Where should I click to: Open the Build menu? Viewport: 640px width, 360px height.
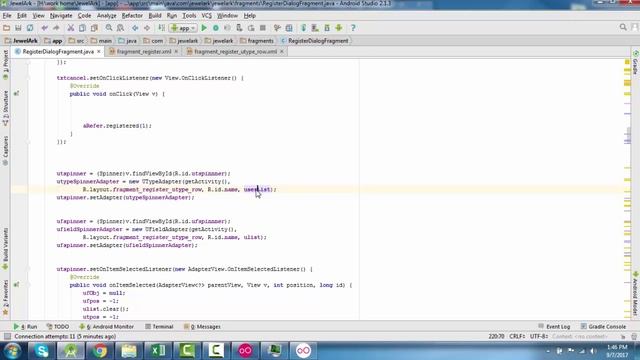(x=155, y=16)
